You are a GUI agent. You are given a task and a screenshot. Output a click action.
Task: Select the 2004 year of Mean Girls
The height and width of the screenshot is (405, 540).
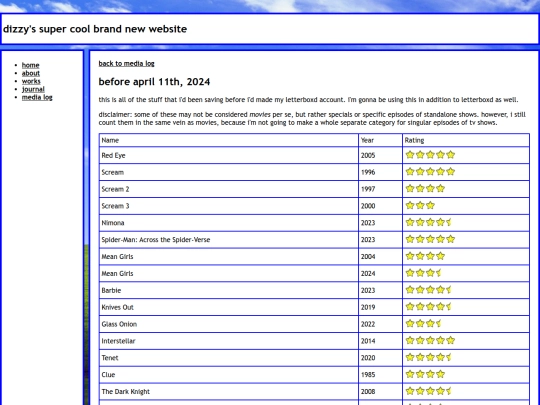(380, 257)
